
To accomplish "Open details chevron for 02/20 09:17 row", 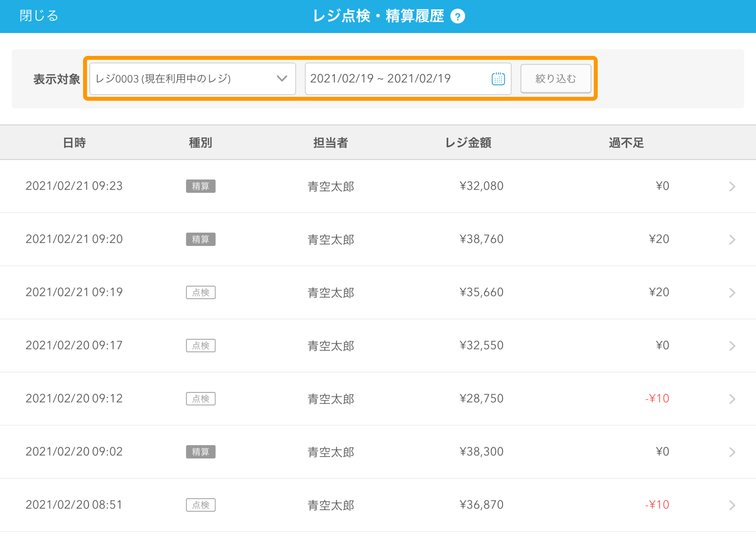I will pyautogui.click(x=732, y=346).
